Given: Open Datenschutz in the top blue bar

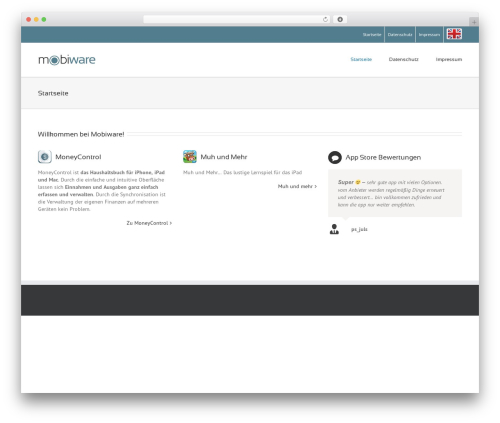Looking at the screenshot, I should pyautogui.click(x=400, y=35).
